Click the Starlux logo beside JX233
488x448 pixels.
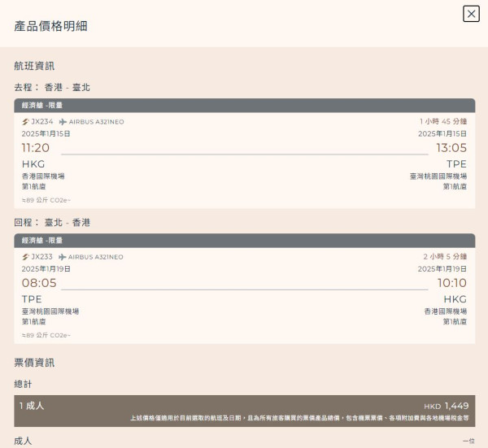[25, 257]
